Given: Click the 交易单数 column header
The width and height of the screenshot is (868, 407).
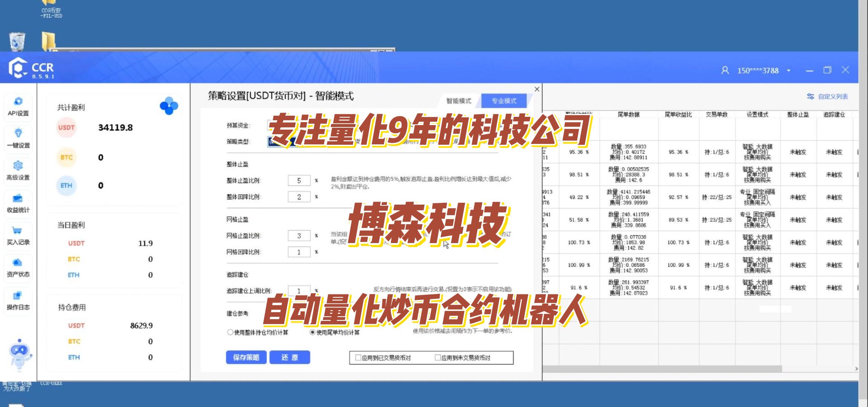Looking at the screenshot, I should point(717,114).
